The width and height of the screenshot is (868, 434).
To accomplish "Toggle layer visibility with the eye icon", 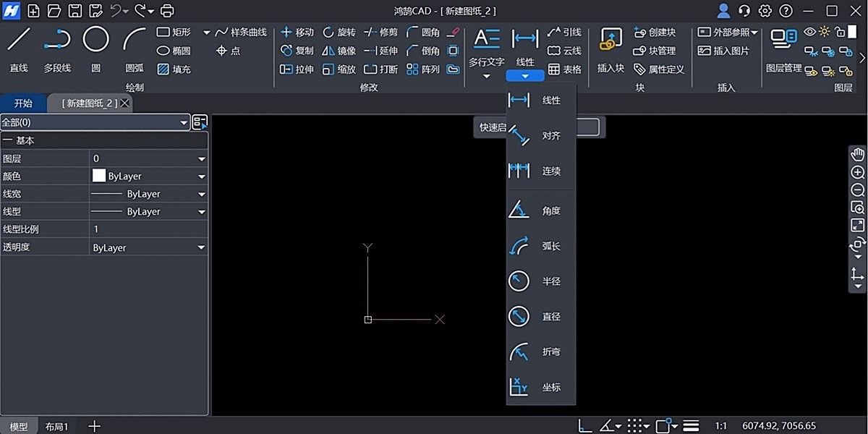I will [810, 32].
